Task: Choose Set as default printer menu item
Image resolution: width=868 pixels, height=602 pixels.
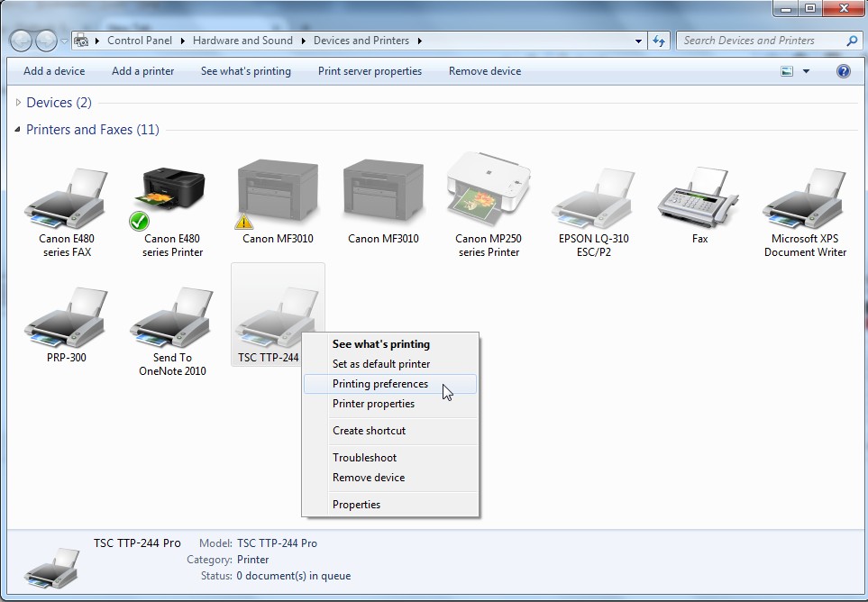Action: tap(381, 364)
